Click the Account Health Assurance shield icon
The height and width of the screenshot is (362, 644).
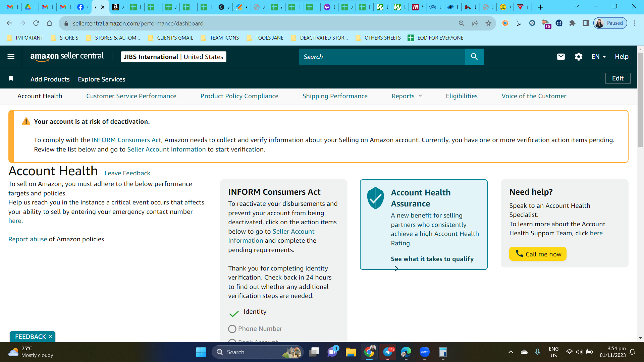[x=375, y=198]
